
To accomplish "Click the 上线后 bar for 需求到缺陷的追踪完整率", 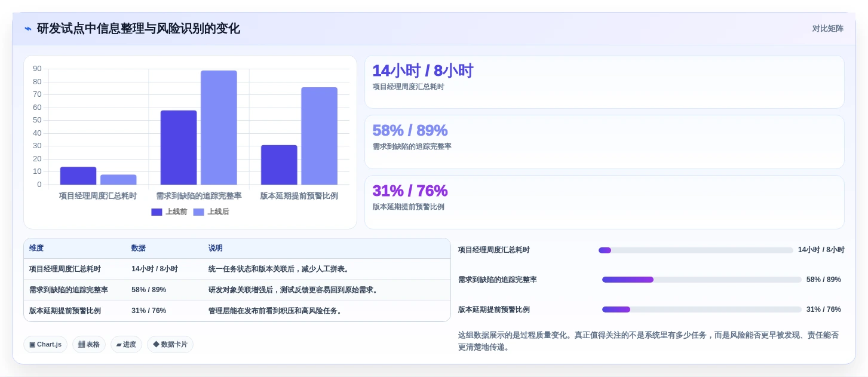I will [219, 127].
